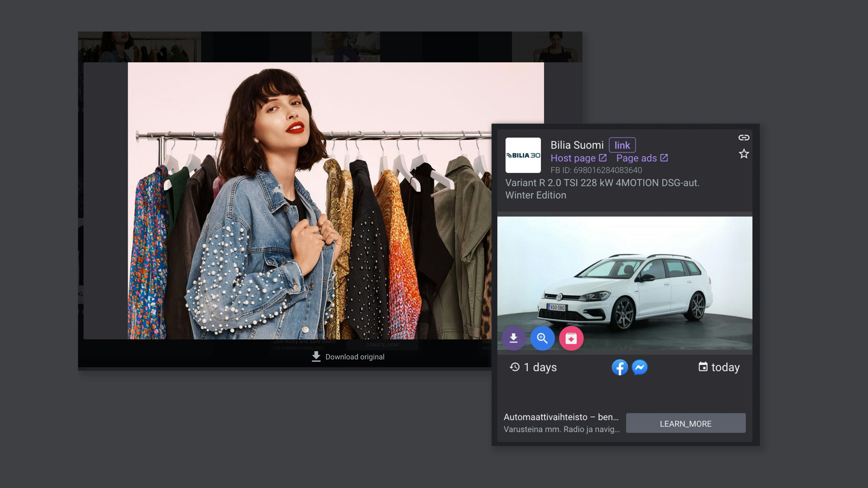Click the Facebook platform icon

[x=619, y=367]
